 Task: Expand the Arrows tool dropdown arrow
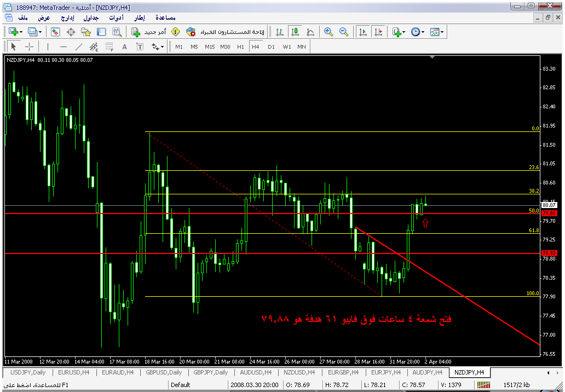click(x=163, y=47)
